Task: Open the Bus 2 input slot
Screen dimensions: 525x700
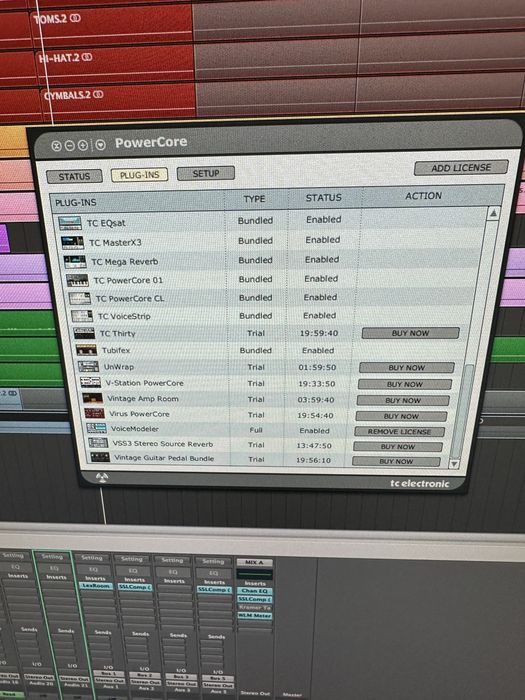Action: [145, 675]
